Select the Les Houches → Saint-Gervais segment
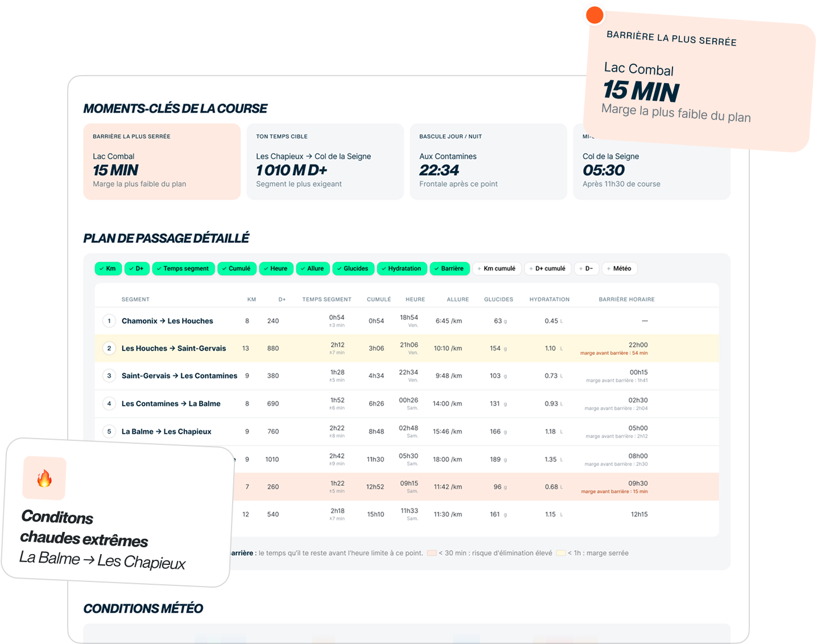The image size is (817, 644). click(174, 348)
